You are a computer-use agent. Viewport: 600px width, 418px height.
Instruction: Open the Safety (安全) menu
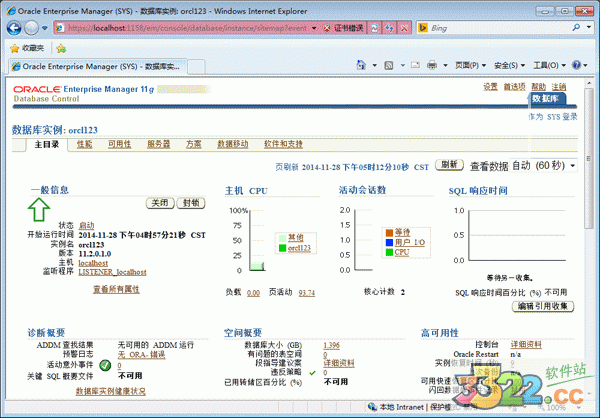(x=509, y=65)
